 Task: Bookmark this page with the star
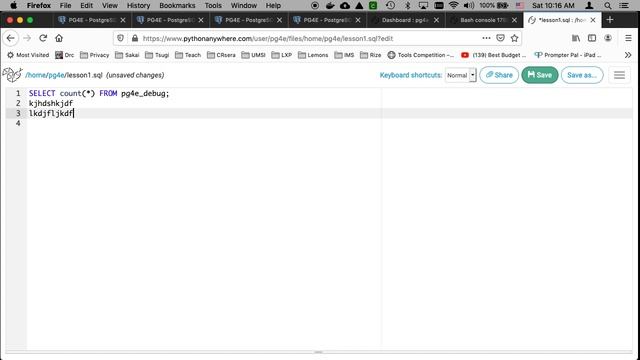tap(514, 38)
